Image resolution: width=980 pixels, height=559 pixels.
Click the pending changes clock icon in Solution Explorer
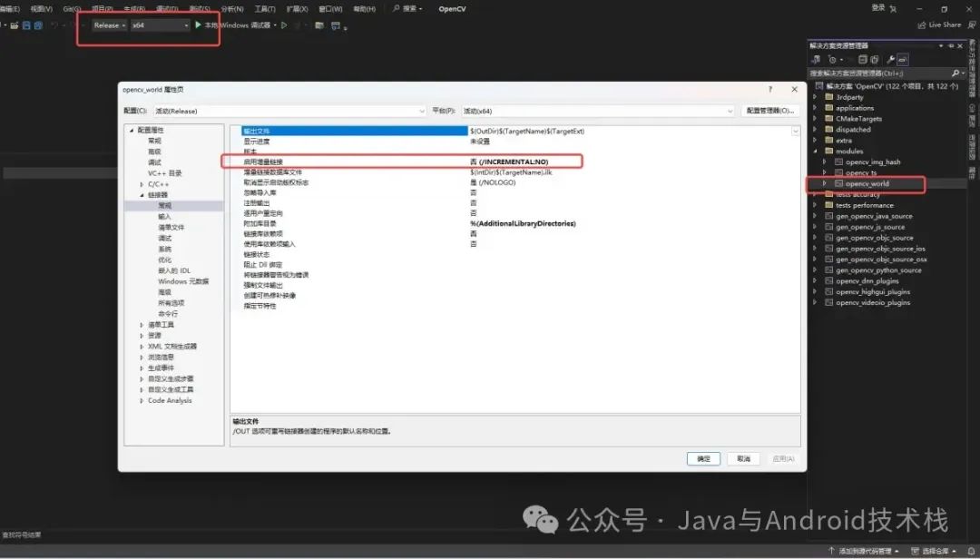[x=832, y=59]
